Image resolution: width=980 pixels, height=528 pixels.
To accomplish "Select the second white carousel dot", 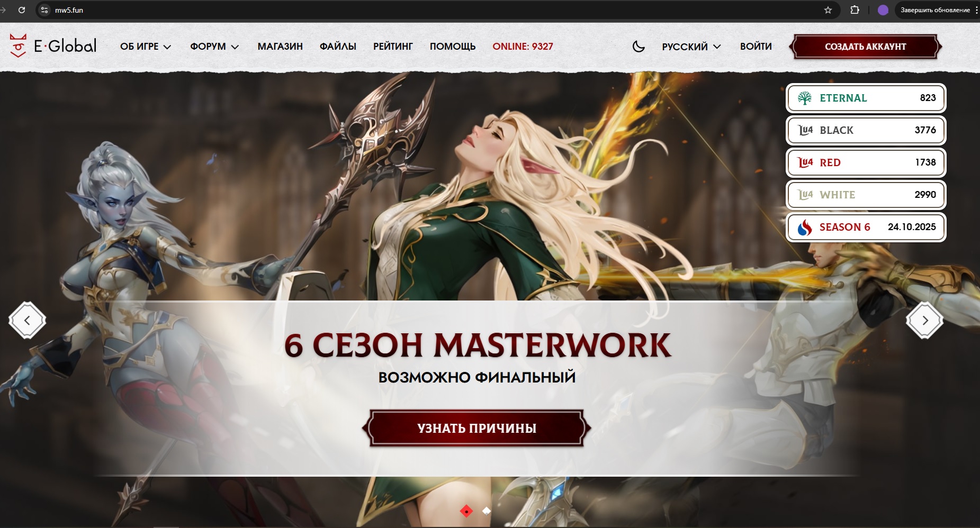I will click(487, 511).
